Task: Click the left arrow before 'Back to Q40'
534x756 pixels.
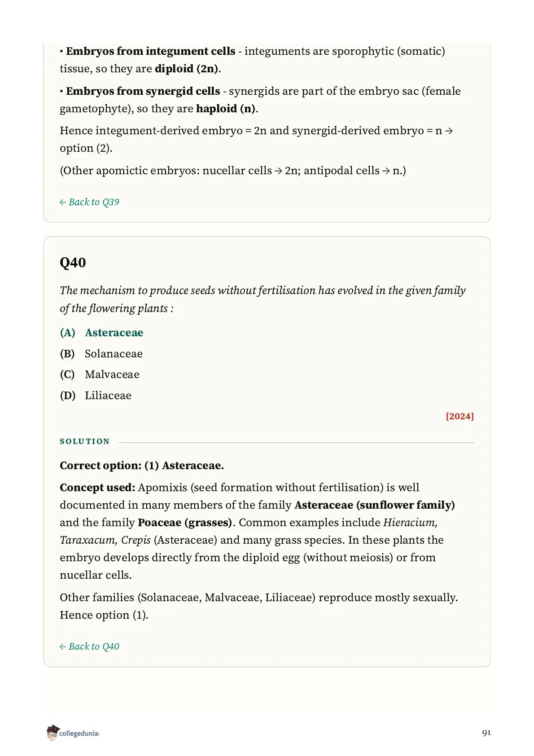Action: [x=63, y=647]
